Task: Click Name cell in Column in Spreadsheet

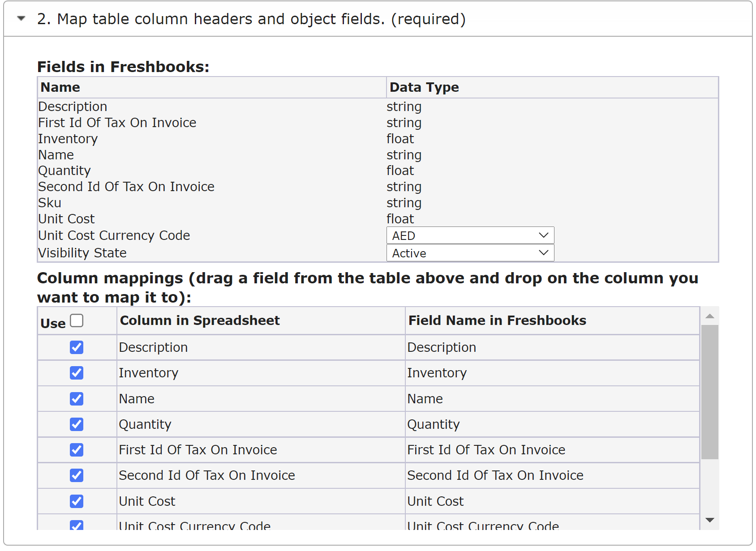Action: click(261, 399)
